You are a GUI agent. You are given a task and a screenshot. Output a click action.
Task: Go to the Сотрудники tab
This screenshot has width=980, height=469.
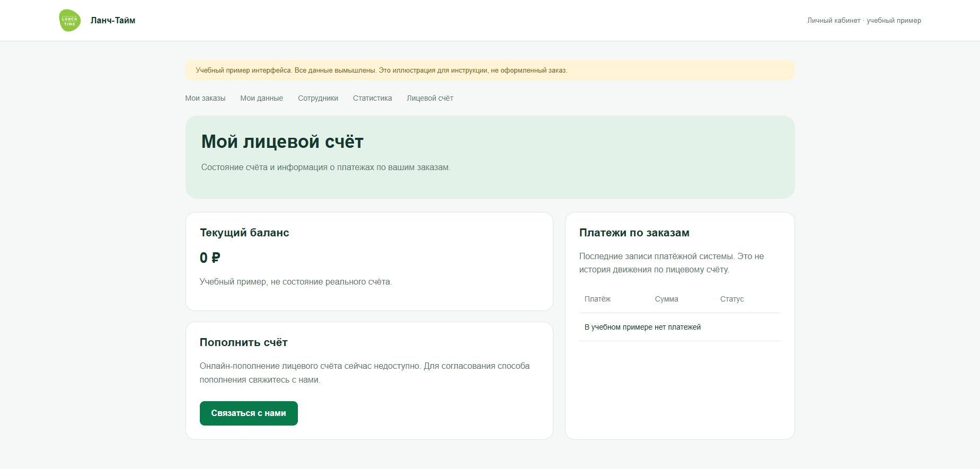click(x=318, y=98)
